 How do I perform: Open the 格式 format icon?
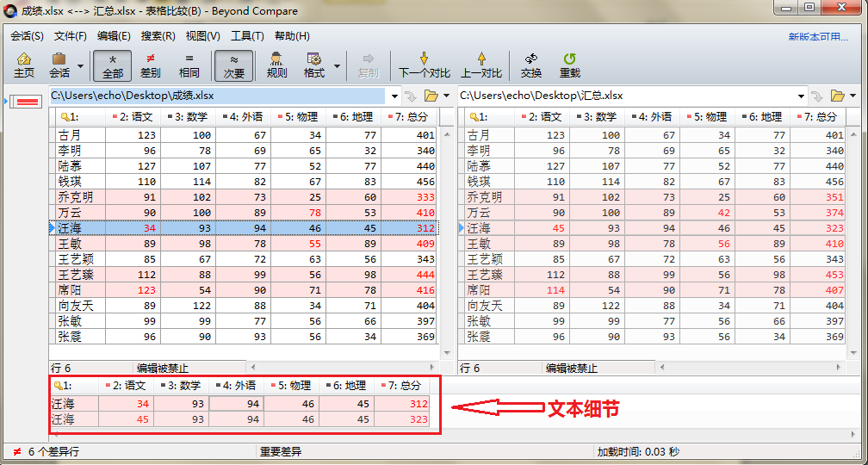coord(314,65)
